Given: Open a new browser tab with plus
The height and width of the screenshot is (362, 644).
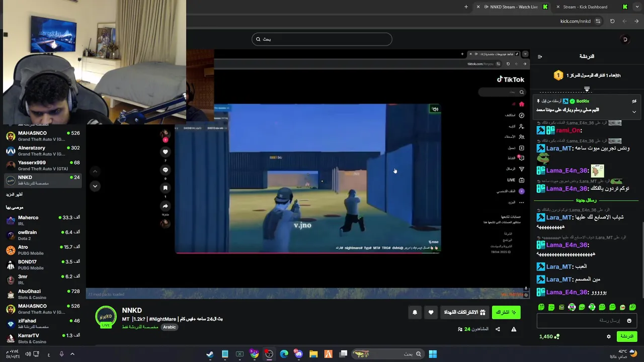Looking at the screenshot, I should pyautogui.click(x=466, y=7).
